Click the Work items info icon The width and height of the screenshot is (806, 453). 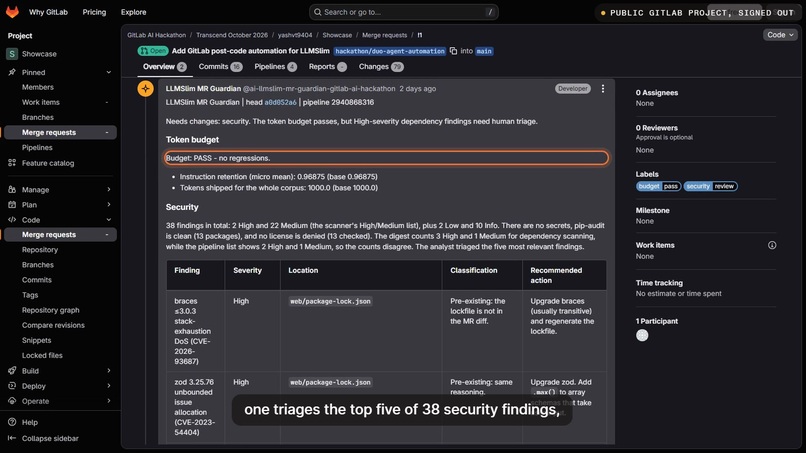772,245
